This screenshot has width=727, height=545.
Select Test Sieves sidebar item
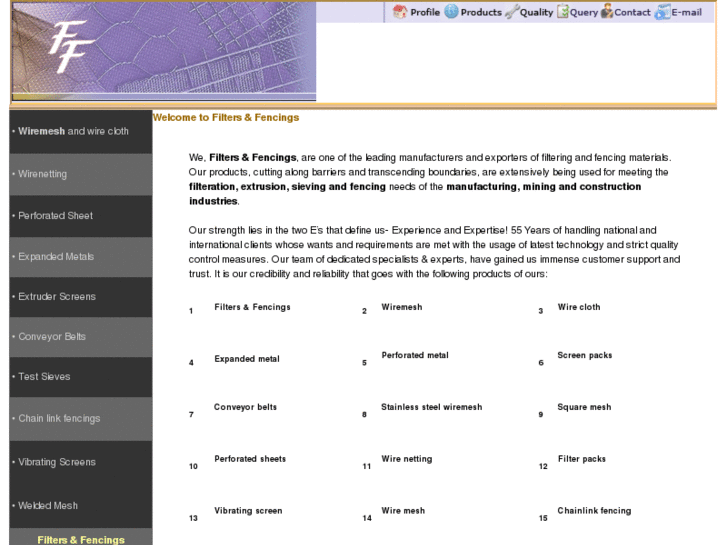[x=81, y=377]
